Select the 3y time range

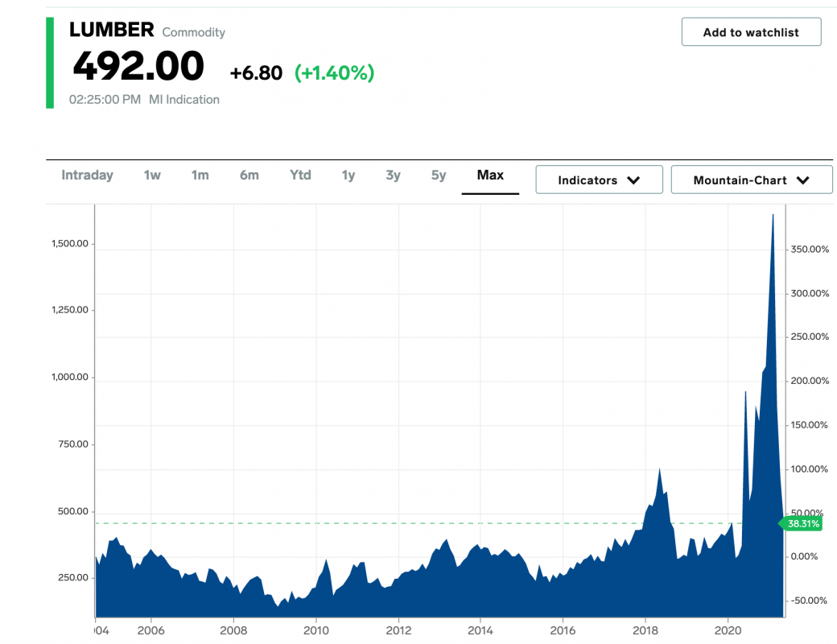point(394,175)
